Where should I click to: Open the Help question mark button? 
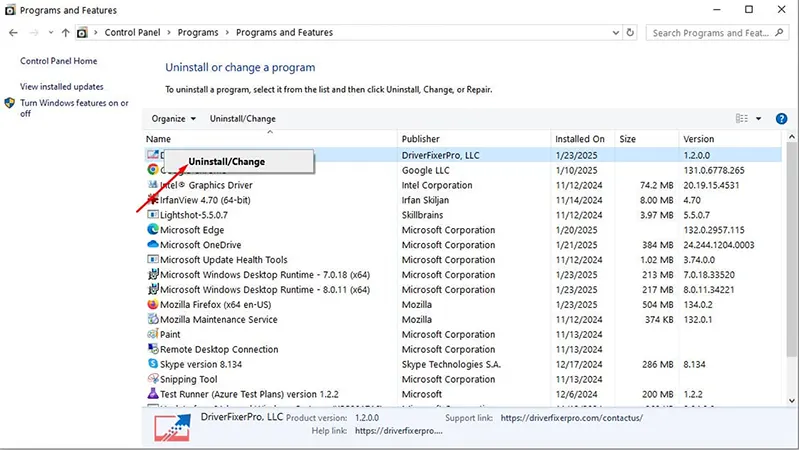tap(781, 119)
